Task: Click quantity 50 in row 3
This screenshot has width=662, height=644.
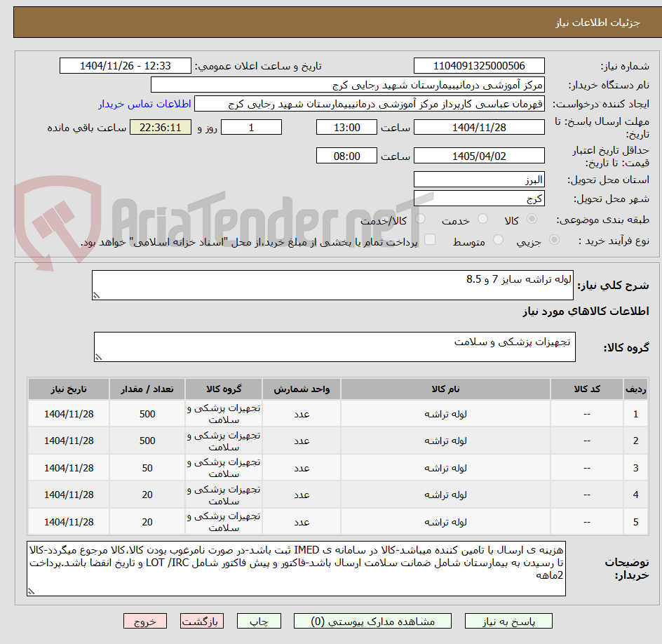Action: (147, 469)
